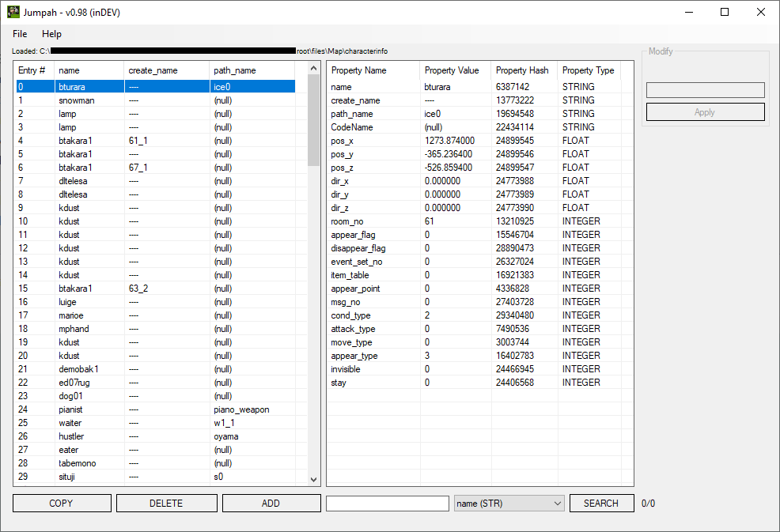Click the entry list scroll up arrow

(x=313, y=68)
